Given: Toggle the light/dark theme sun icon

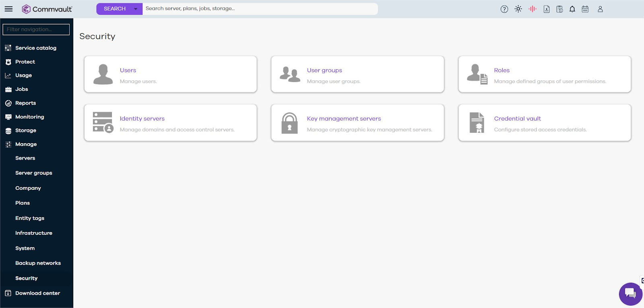Looking at the screenshot, I should click(518, 9).
